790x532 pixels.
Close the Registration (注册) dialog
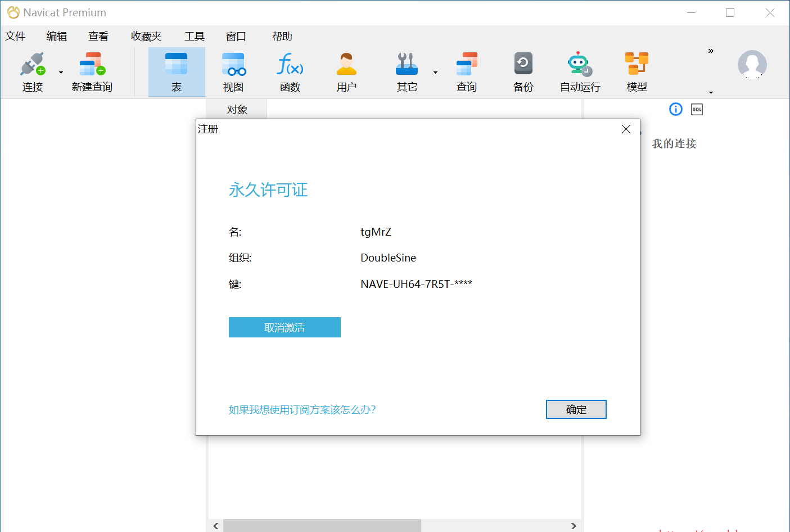pos(626,129)
